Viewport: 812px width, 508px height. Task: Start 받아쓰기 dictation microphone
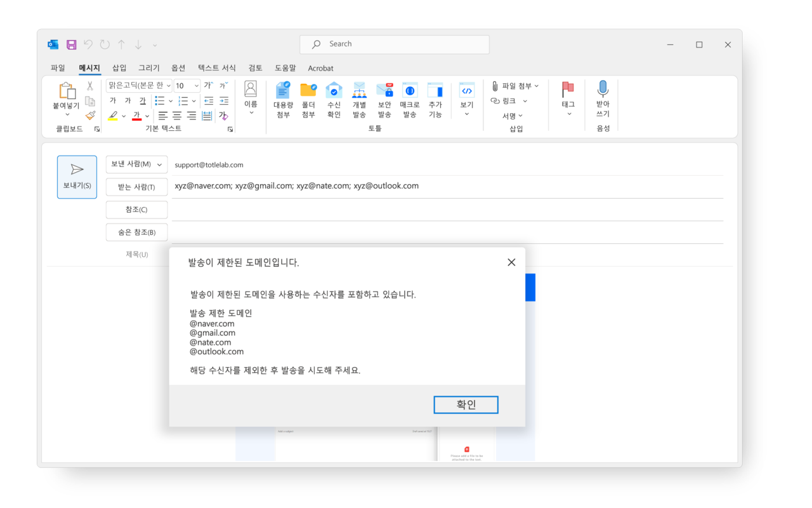[x=603, y=99]
